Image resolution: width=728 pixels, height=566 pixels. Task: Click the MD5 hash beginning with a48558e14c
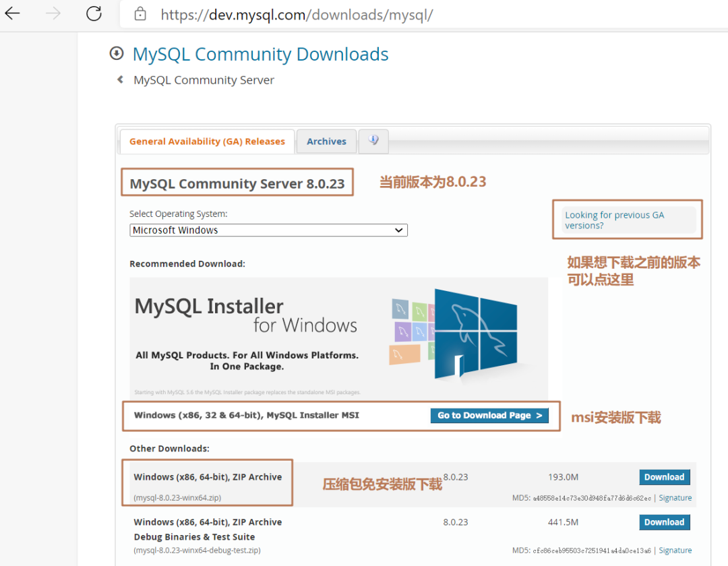(592, 498)
